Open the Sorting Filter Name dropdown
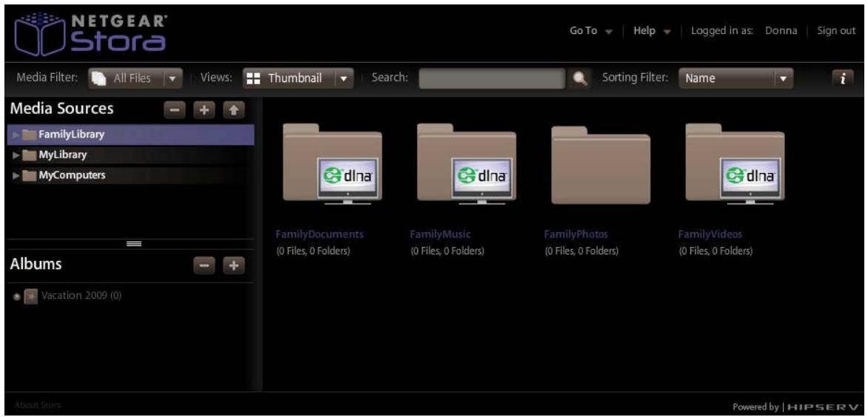Viewport: 868px width, 417px height. 736,78
